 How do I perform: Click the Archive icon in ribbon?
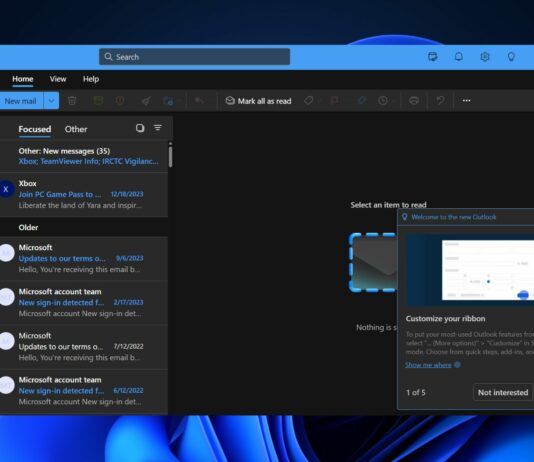click(x=98, y=100)
